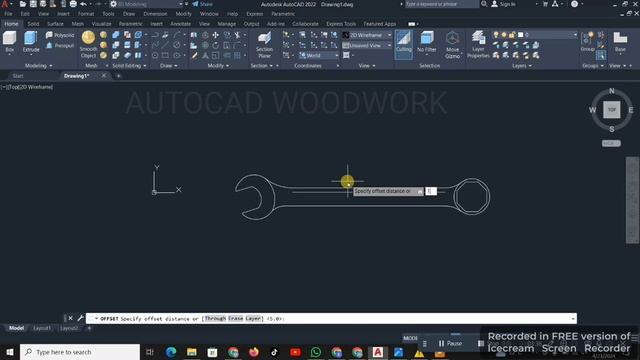Click the TOP face of the ViewCube
The height and width of the screenshot is (360, 640).
(611, 110)
